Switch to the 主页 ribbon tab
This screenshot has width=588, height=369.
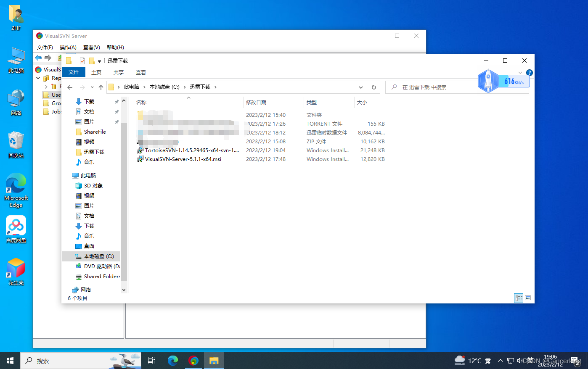pyautogui.click(x=96, y=72)
